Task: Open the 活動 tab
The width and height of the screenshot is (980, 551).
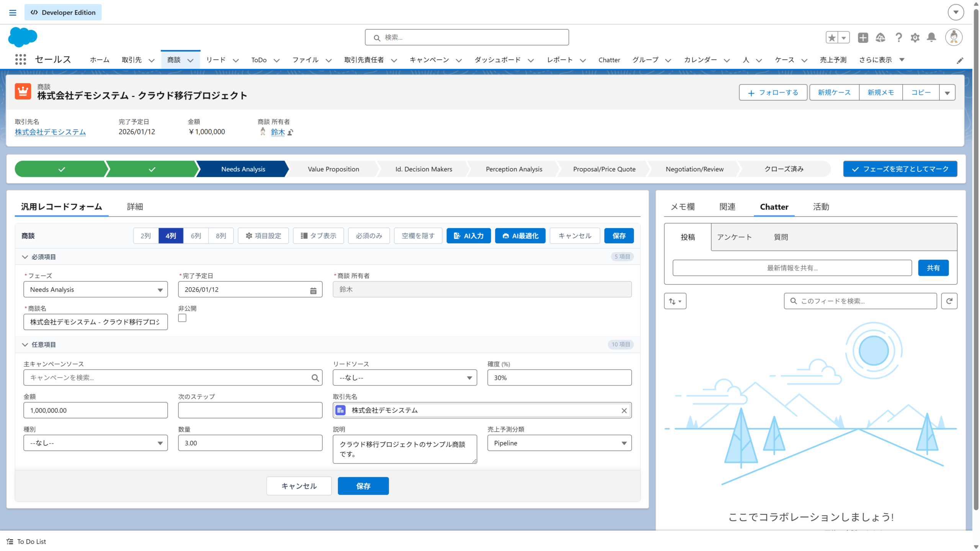Action: [821, 207]
